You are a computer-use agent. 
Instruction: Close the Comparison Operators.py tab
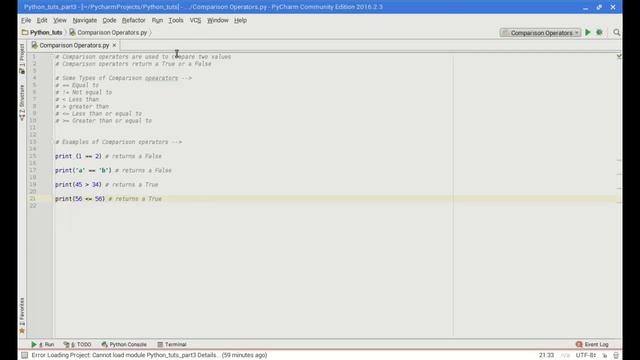114,45
